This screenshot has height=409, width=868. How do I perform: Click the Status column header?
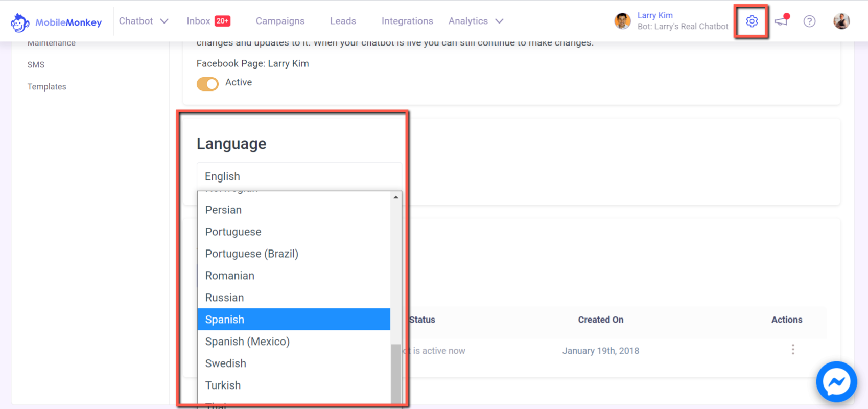(x=422, y=320)
